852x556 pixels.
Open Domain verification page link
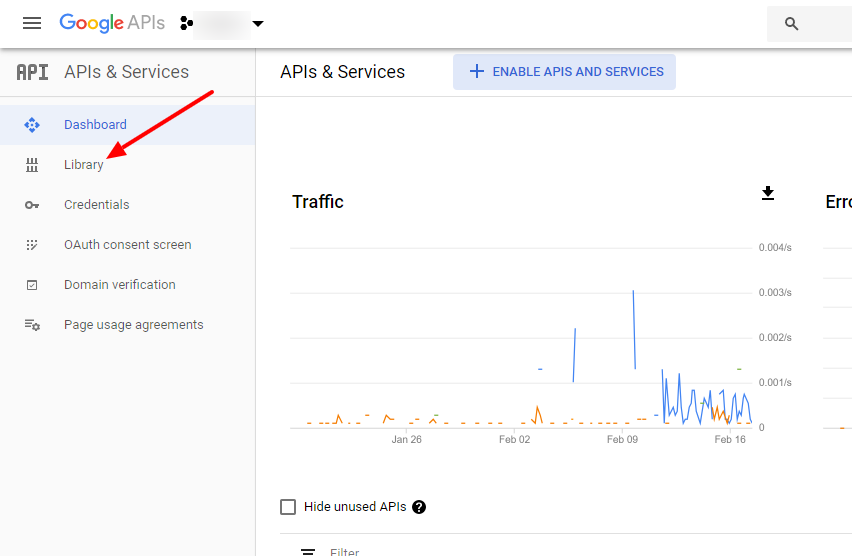point(119,285)
